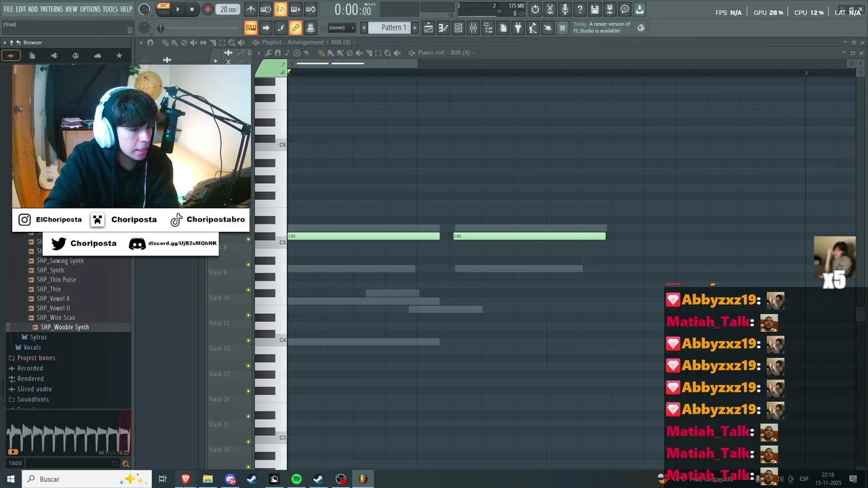Open Spotify from the taskbar

click(x=296, y=479)
